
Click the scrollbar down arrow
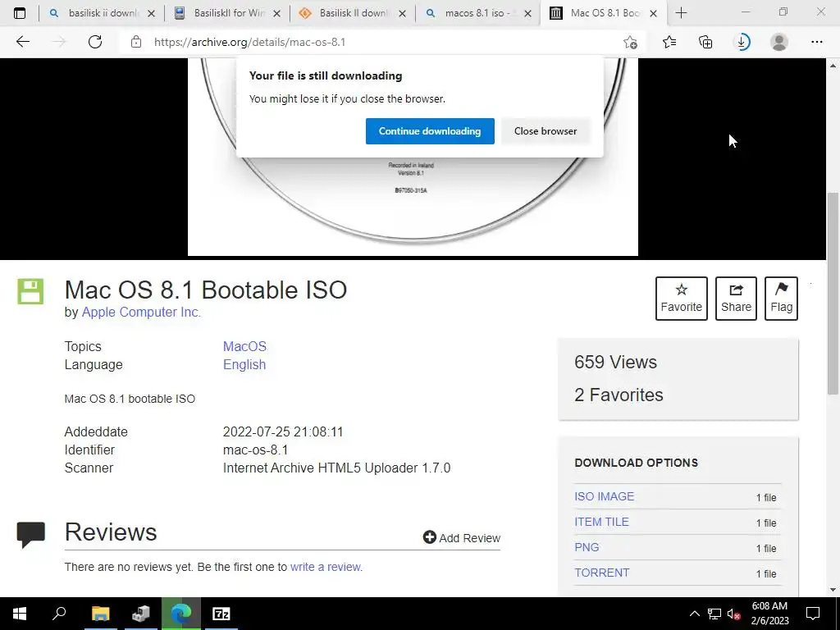(833, 590)
